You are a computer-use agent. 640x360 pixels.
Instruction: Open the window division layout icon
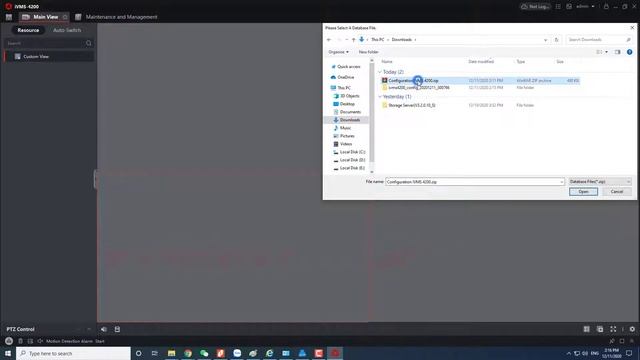(x=587, y=329)
